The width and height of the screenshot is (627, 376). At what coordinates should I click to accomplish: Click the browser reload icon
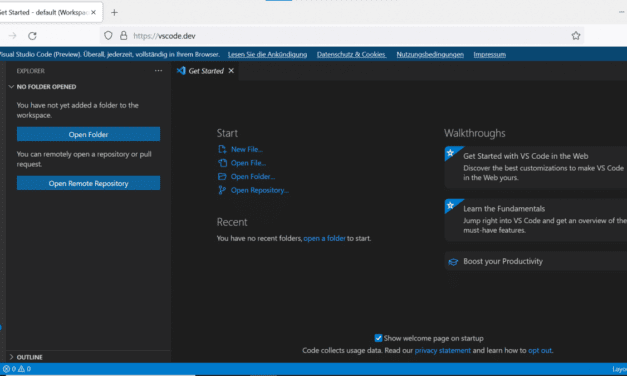32,36
